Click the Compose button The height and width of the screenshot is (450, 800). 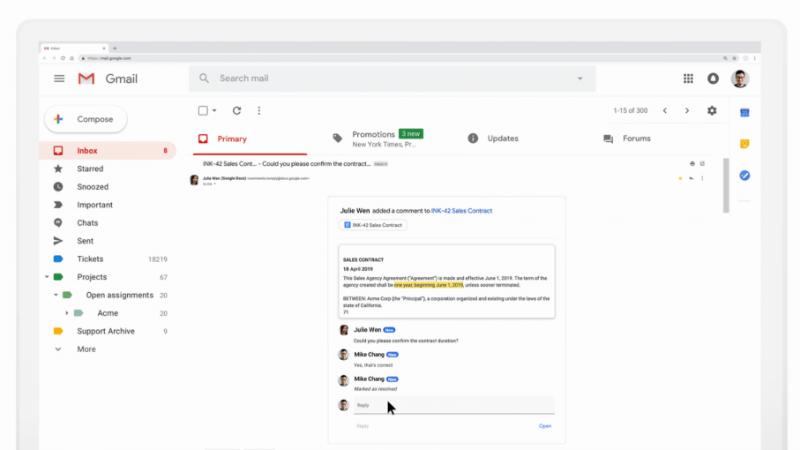pos(86,119)
